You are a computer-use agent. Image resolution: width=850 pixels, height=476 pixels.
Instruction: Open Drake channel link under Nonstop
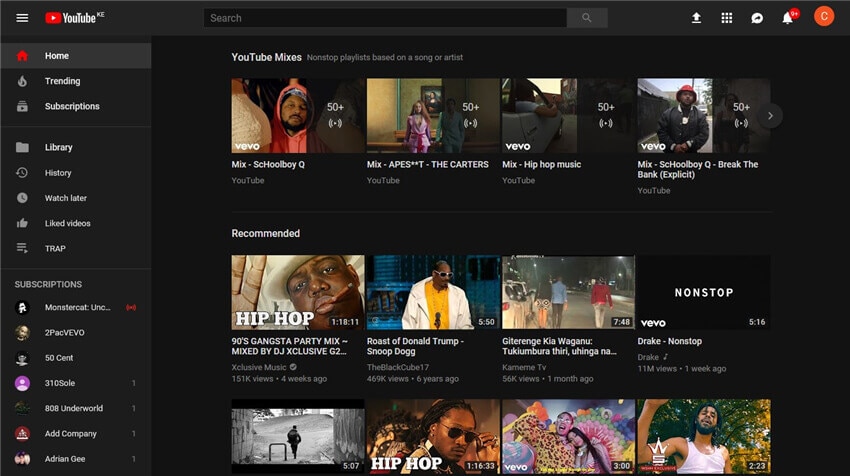648,357
